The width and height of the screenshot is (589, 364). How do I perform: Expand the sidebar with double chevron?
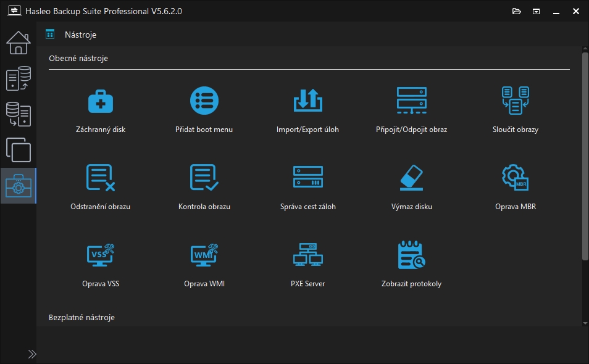[x=32, y=354]
